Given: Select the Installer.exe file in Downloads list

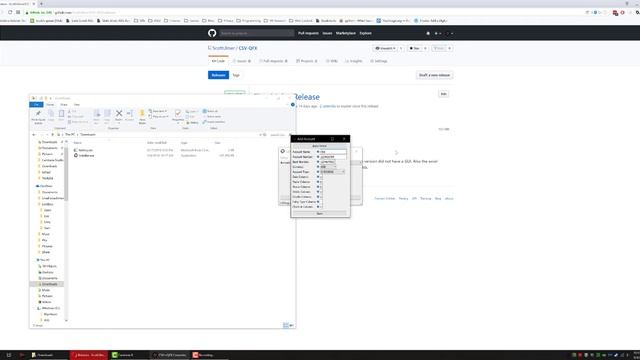Looking at the screenshot, I should coord(84,156).
